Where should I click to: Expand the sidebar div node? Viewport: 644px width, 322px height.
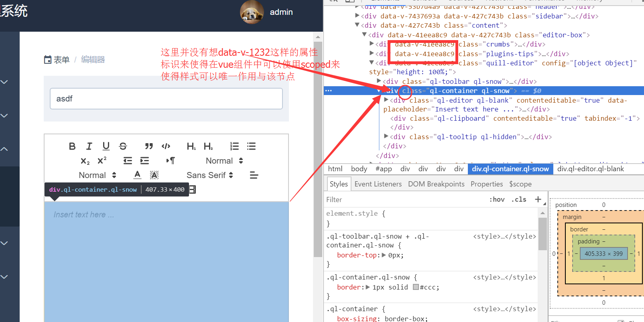(x=357, y=16)
